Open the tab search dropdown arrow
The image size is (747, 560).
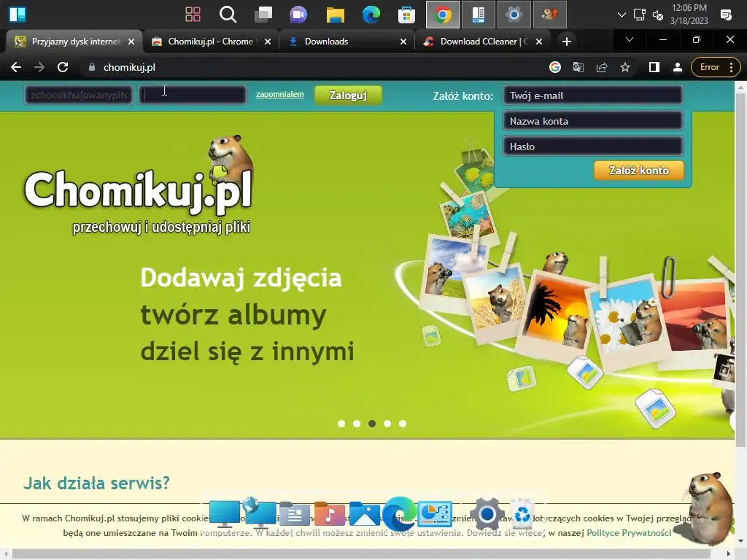point(630,39)
